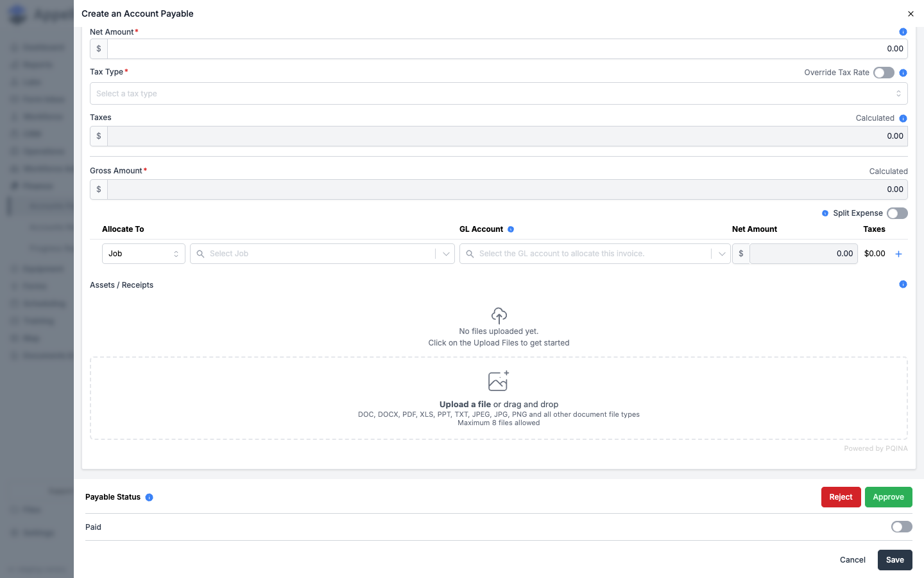
Task: Click the Split Expense info icon
Action: (x=825, y=213)
